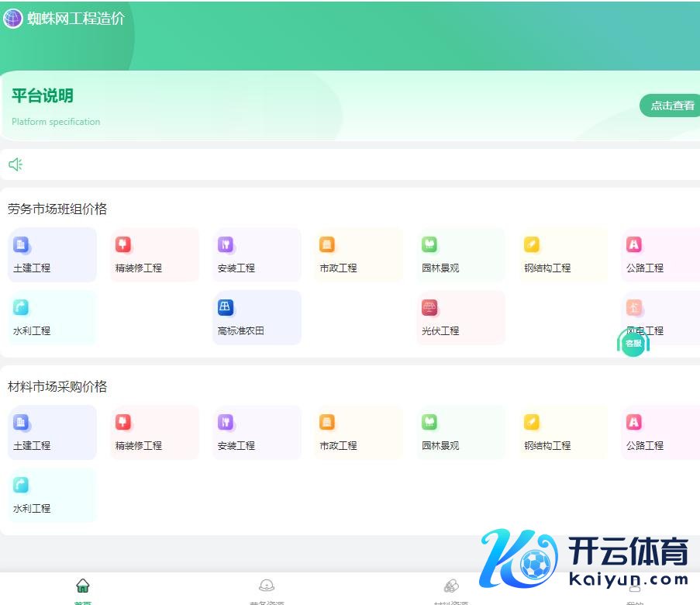
Task: Open 精装修工程 in the labor price section
Action: (x=154, y=255)
